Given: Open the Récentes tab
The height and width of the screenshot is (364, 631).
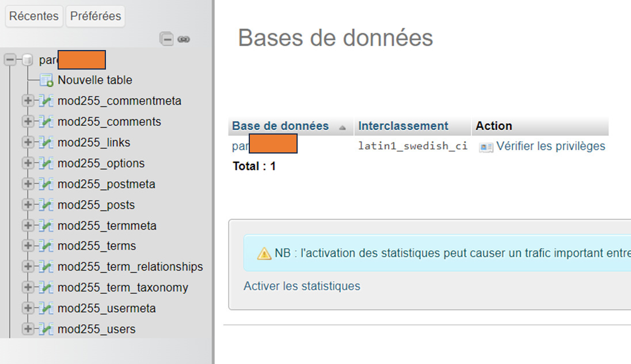Looking at the screenshot, I should click(x=34, y=16).
